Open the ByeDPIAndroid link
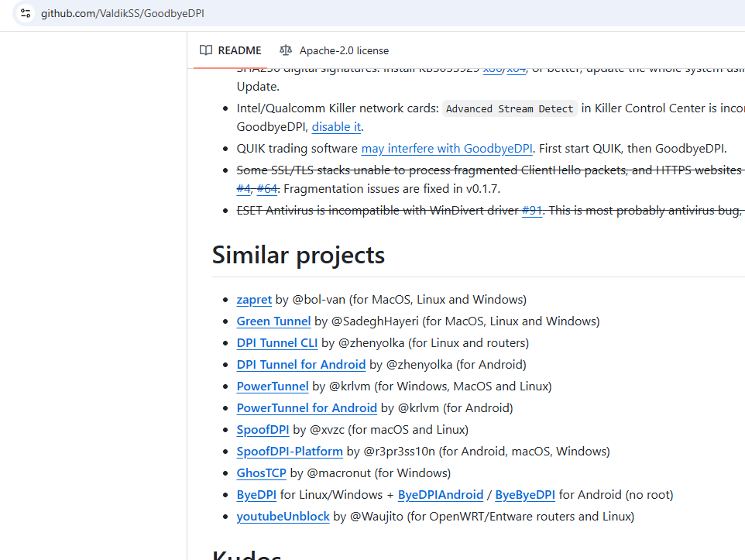745x560 pixels. pyautogui.click(x=441, y=495)
